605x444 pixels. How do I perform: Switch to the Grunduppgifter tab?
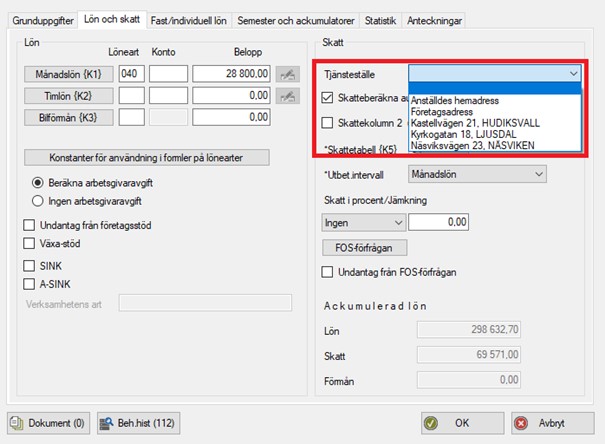coord(43,19)
